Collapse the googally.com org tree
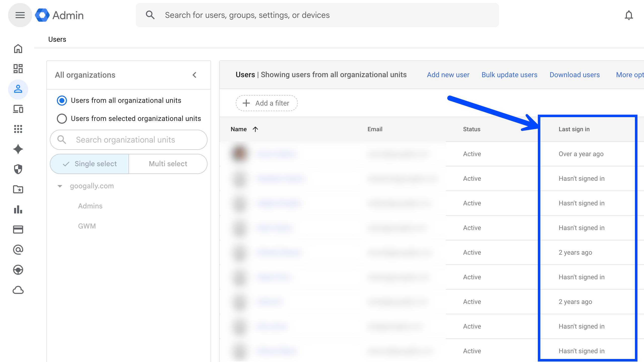Image resolution: width=644 pixels, height=362 pixels. click(60, 186)
